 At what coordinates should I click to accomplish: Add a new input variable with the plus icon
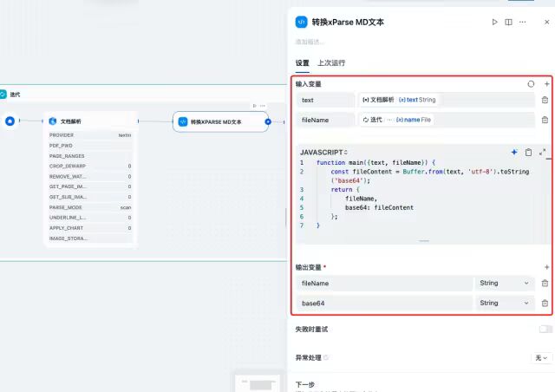point(546,84)
